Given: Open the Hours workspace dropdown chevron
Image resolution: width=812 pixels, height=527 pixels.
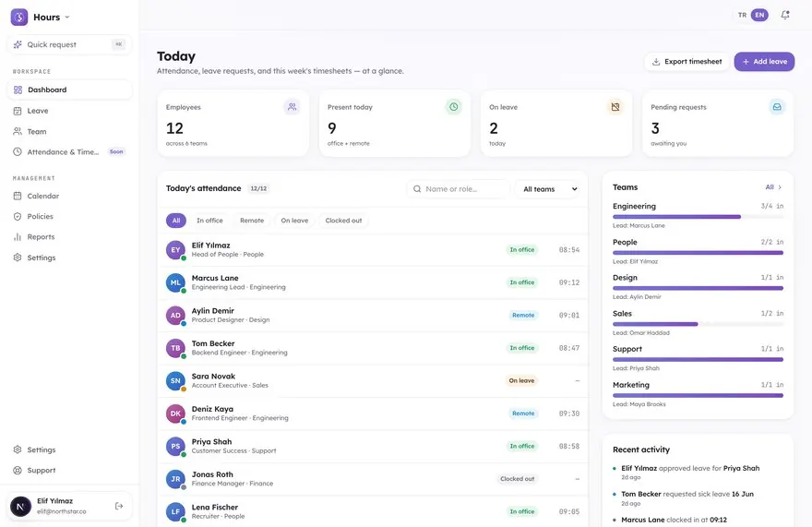Looking at the screenshot, I should point(66,18).
